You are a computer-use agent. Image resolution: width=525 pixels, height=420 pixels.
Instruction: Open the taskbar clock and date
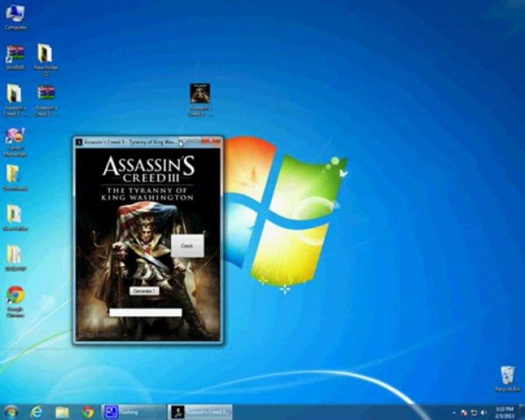click(505, 412)
